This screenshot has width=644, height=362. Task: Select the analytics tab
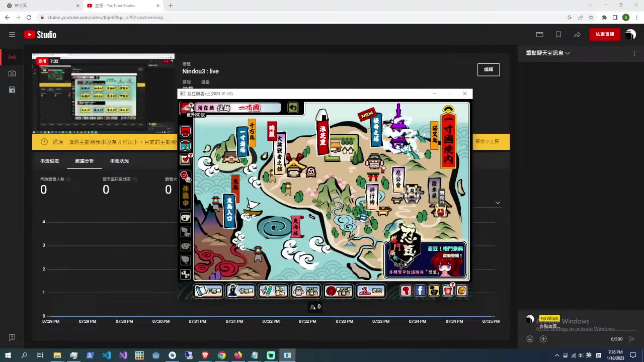pyautogui.click(x=85, y=161)
